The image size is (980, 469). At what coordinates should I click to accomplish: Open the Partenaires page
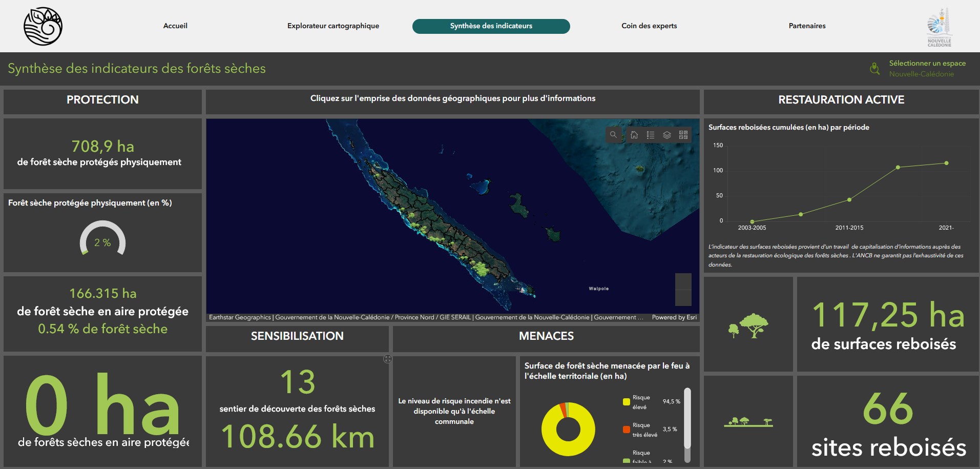pos(807,26)
